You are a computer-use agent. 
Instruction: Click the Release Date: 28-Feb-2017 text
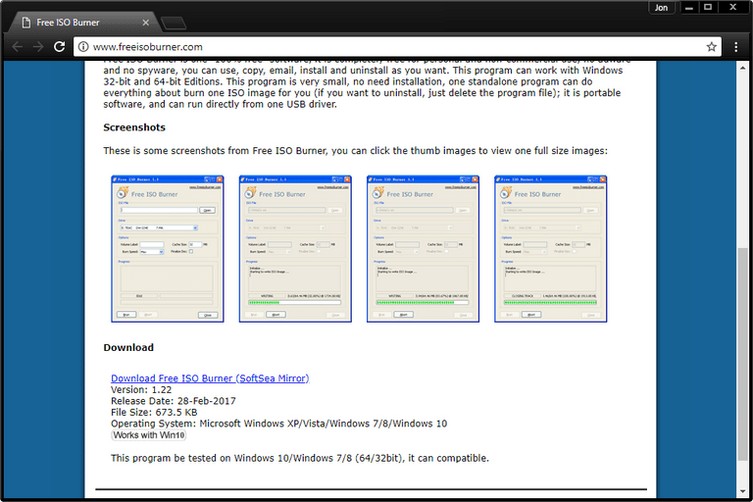pyautogui.click(x=173, y=401)
